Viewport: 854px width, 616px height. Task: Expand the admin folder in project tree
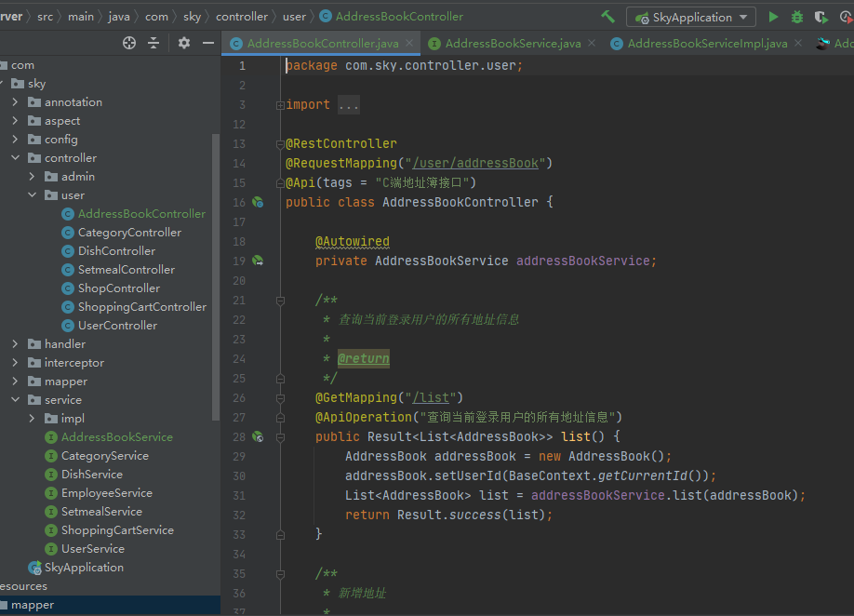click(x=32, y=177)
